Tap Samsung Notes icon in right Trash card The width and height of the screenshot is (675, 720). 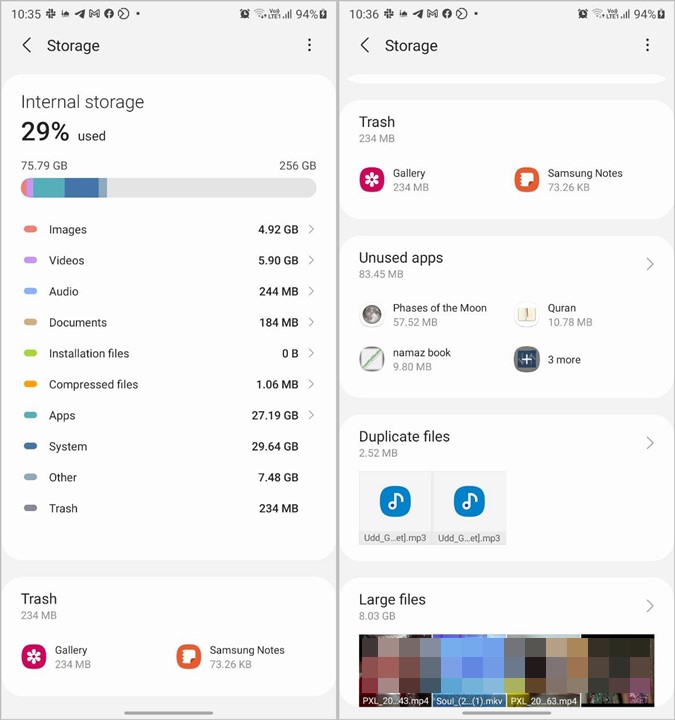pos(527,180)
